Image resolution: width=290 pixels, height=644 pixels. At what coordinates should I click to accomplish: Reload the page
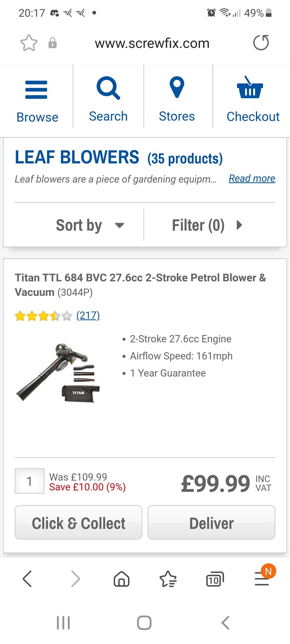pos(261,43)
